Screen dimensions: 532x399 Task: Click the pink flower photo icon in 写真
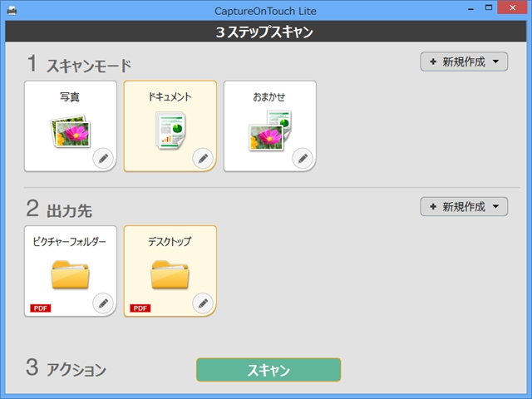[71, 131]
